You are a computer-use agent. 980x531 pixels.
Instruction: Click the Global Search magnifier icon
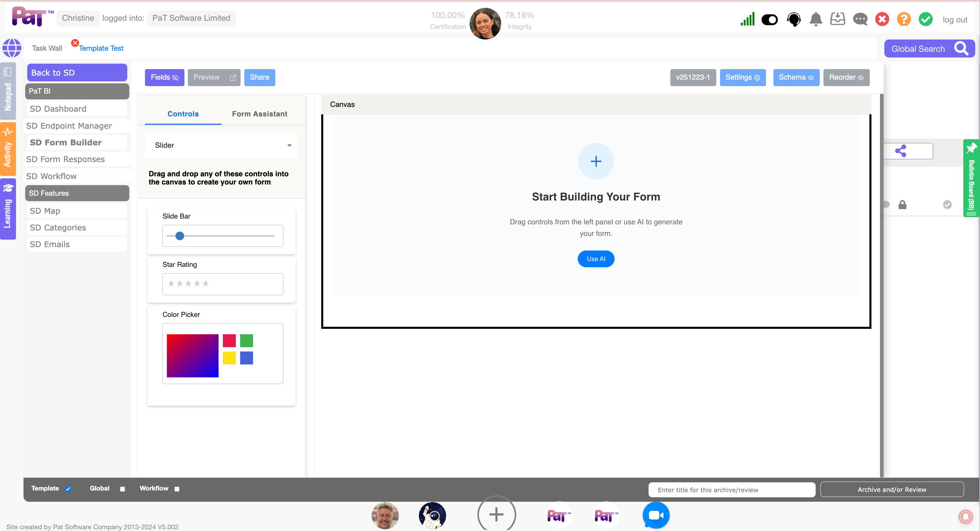pyautogui.click(x=961, y=48)
